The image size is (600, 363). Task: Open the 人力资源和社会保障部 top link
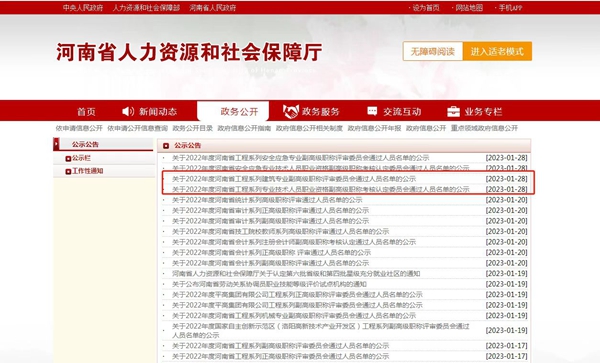click(146, 8)
